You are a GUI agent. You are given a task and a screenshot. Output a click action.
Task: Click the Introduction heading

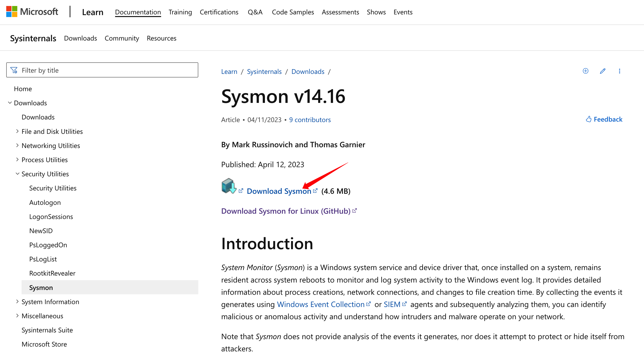click(x=267, y=243)
